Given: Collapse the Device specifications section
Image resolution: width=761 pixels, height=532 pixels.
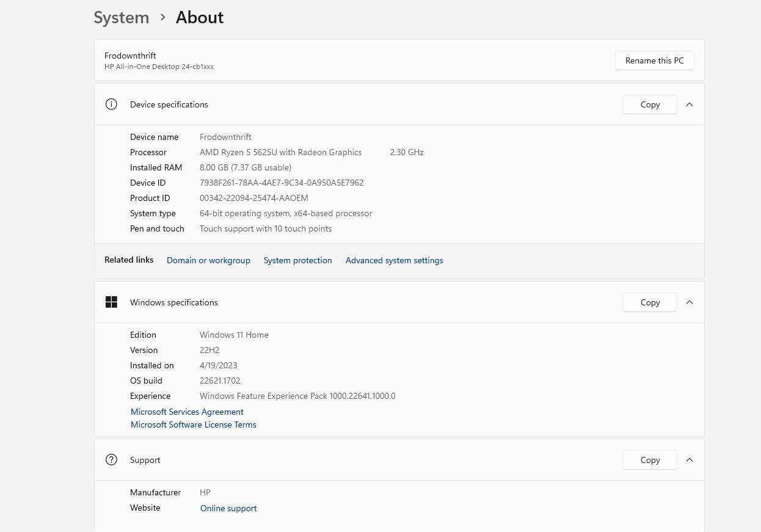Looking at the screenshot, I should click(690, 104).
